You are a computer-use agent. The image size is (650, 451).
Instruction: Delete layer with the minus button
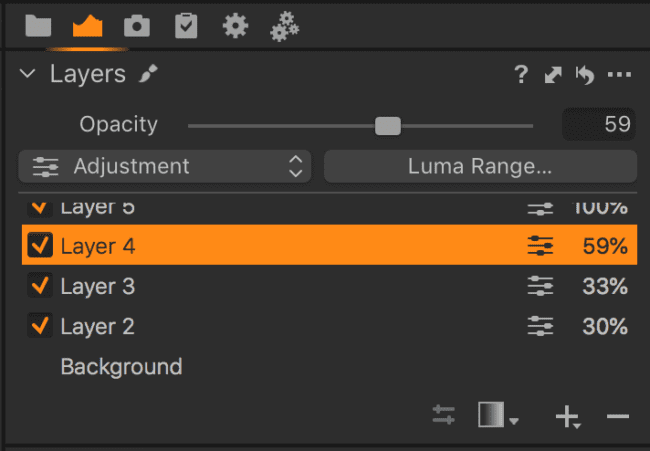[618, 416]
